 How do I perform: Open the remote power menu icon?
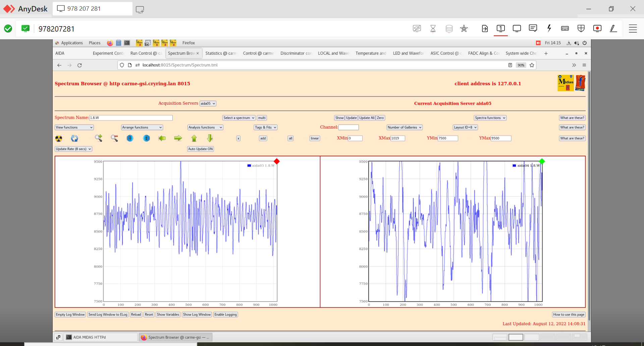click(x=585, y=43)
